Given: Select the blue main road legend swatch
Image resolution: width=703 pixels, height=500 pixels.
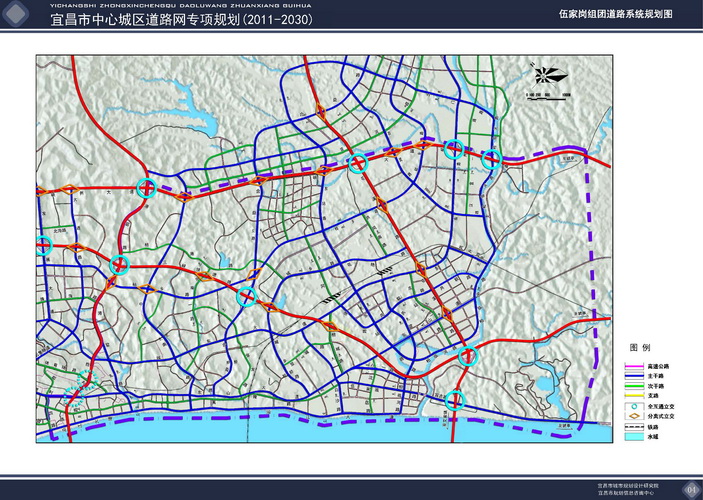Looking at the screenshot, I should pos(632,376).
